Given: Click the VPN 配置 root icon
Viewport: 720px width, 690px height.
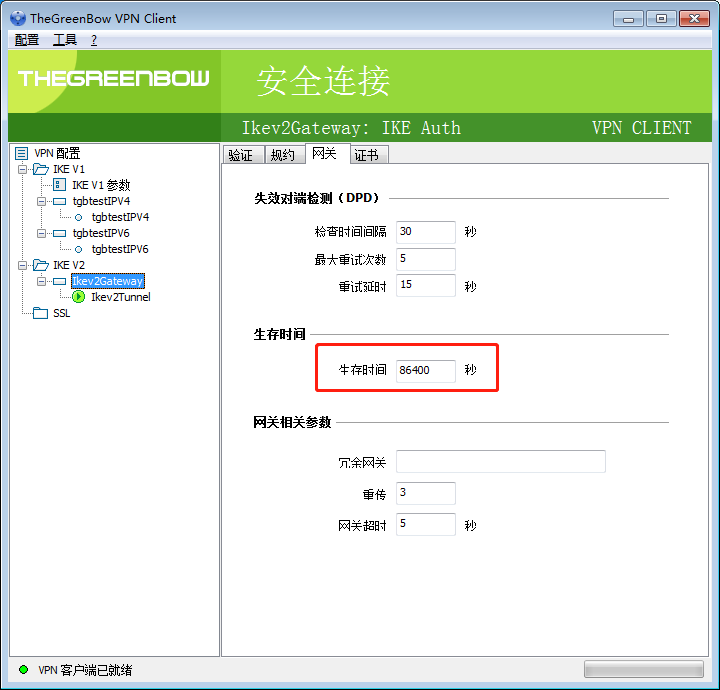Looking at the screenshot, I should 22,153.
